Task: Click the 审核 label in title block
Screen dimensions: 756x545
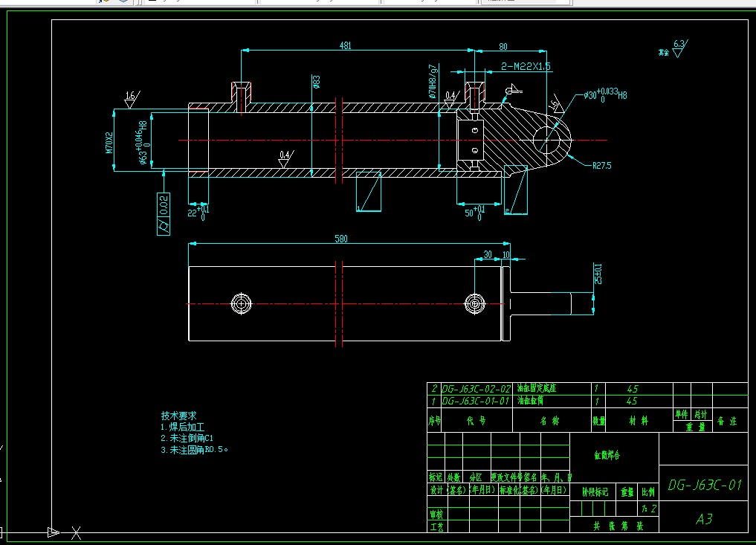Action: (436, 514)
